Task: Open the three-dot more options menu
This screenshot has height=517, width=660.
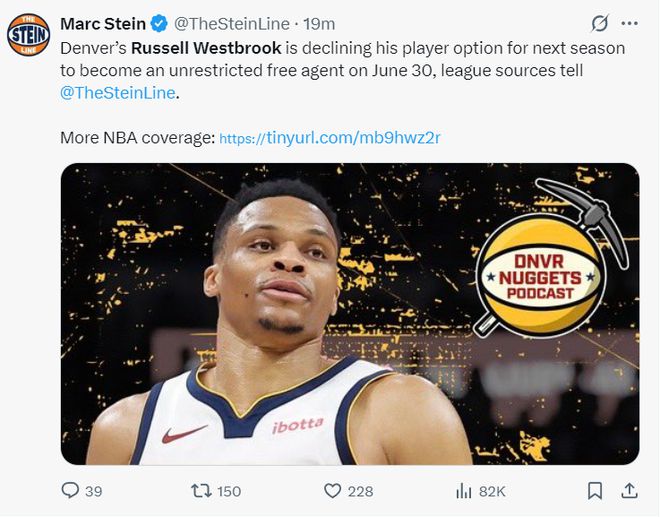Action: click(629, 23)
